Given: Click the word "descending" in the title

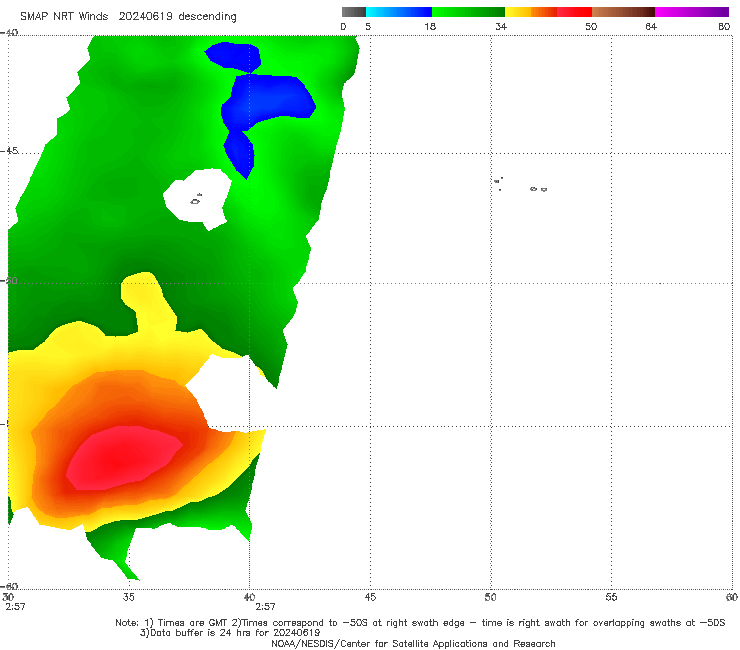Looking at the screenshot, I should tap(207, 17).
